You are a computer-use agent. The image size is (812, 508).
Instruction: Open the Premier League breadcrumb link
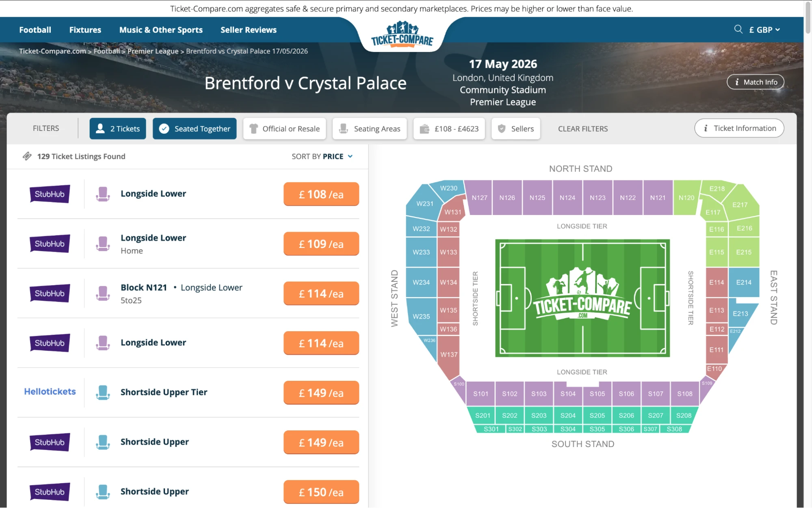click(152, 51)
